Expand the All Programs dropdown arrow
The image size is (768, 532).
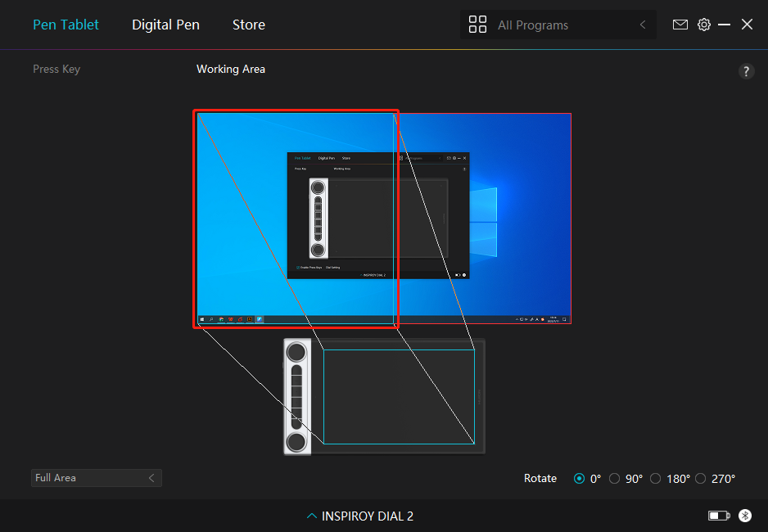pyautogui.click(x=643, y=25)
